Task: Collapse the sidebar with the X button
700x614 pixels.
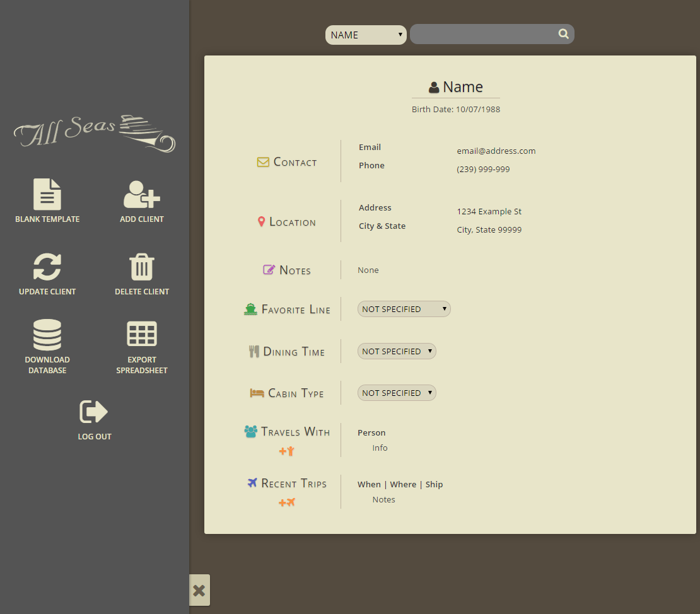Action: point(199,590)
